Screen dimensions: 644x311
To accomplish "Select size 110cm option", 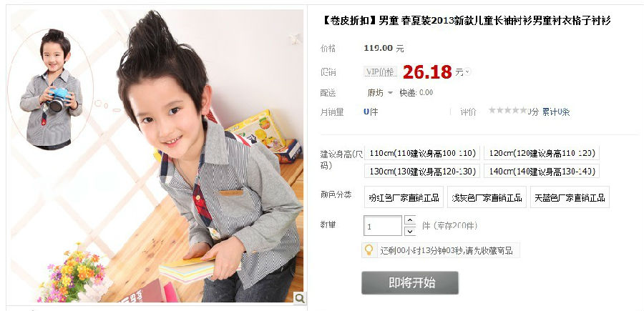I will (421, 154).
